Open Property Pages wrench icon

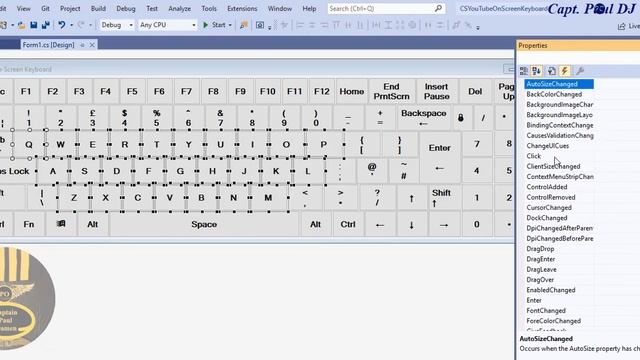pos(580,71)
